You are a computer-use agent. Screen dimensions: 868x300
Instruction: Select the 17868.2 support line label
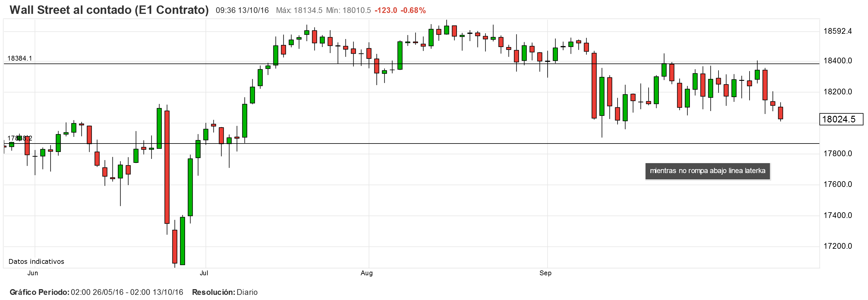pyautogui.click(x=20, y=138)
